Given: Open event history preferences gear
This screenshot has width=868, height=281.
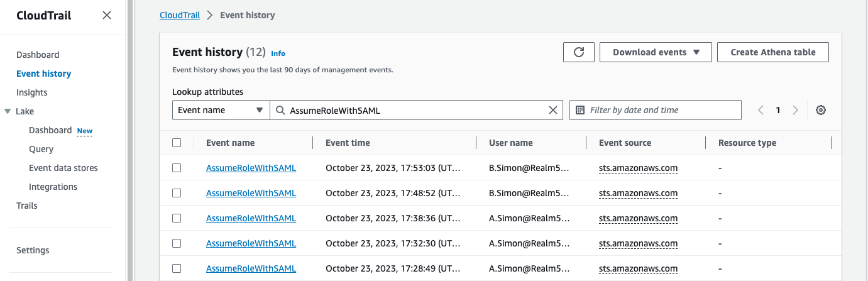Looking at the screenshot, I should pos(821,110).
